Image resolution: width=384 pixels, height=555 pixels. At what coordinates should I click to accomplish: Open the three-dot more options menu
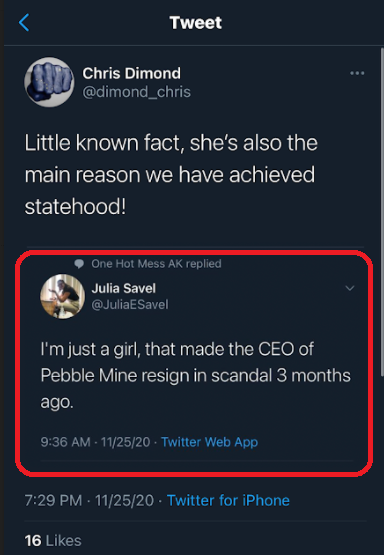[357, 73]
